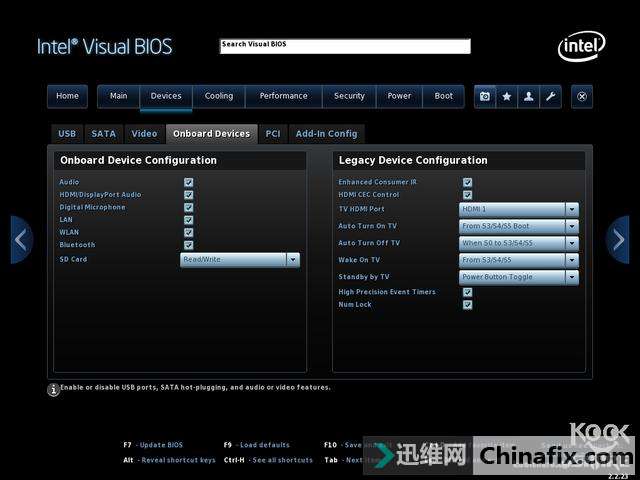Open TV HDMI Port dropdown
This screenshot has width=640, height=480.
coord(519,209)
